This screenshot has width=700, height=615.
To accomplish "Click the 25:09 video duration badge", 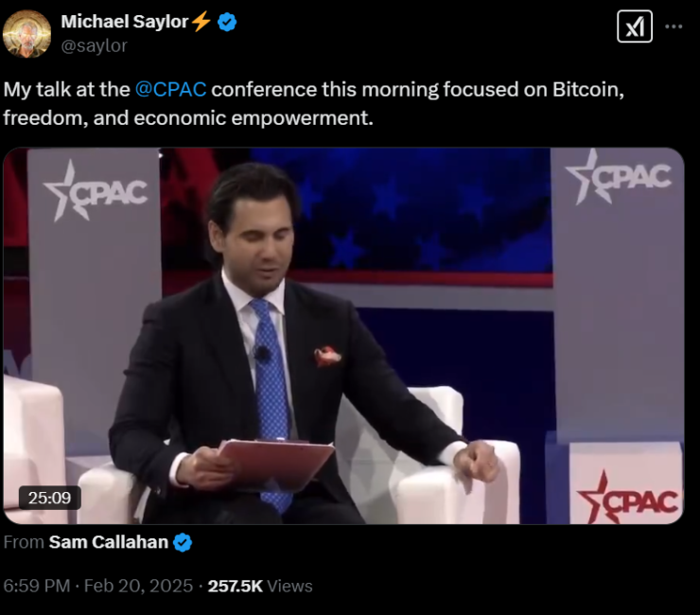I will click(x=49, y=498).
